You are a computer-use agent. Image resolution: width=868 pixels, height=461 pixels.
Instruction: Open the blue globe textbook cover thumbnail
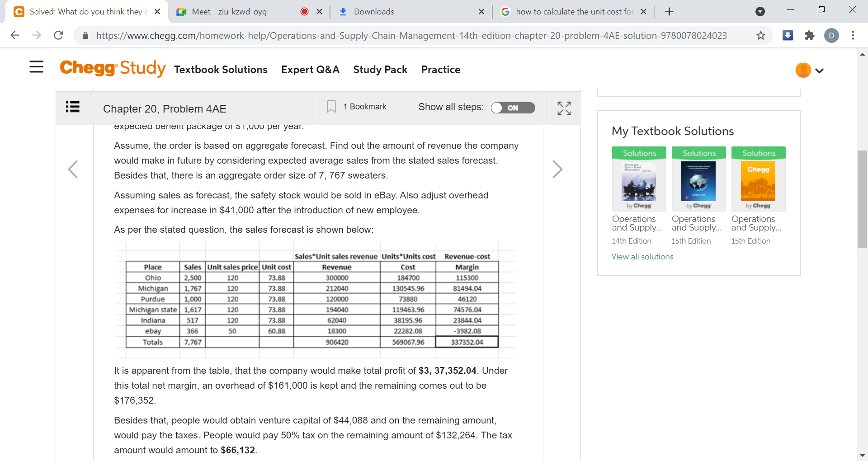coord(699,179)
